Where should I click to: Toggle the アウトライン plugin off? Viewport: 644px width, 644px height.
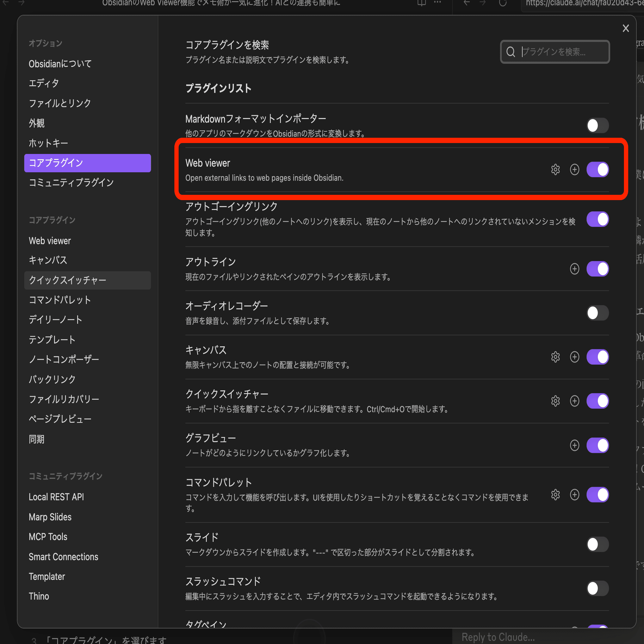[x=597, y=269]
